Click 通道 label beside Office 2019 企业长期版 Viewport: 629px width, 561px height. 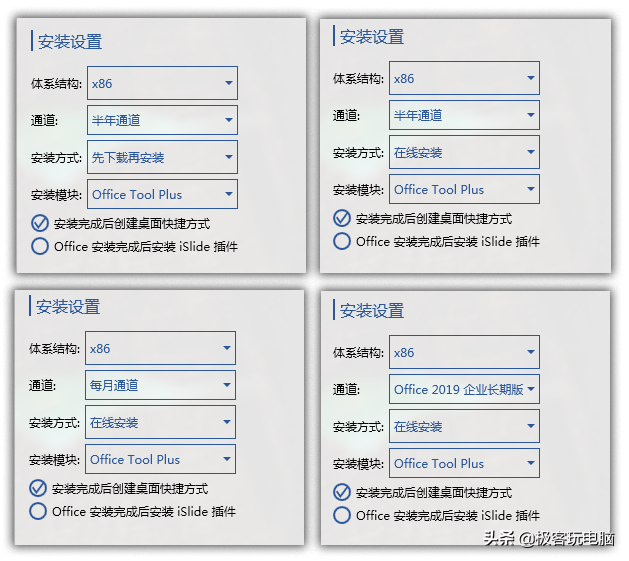(x=346, y=390)
